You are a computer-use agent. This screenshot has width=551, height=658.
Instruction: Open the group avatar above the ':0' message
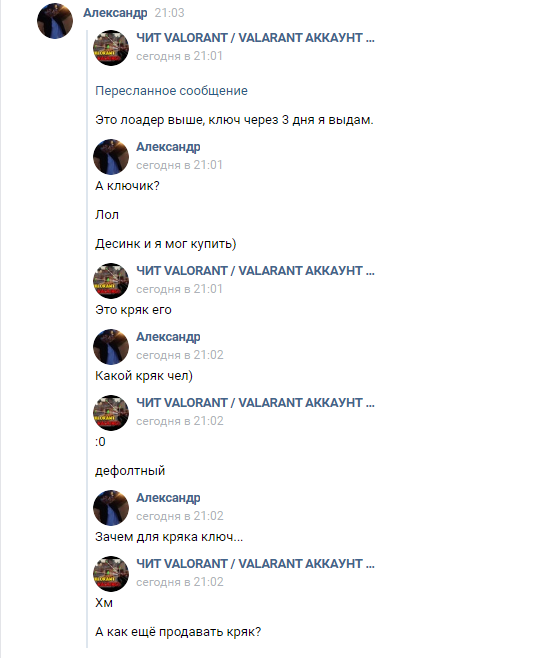tap(111, 413)
